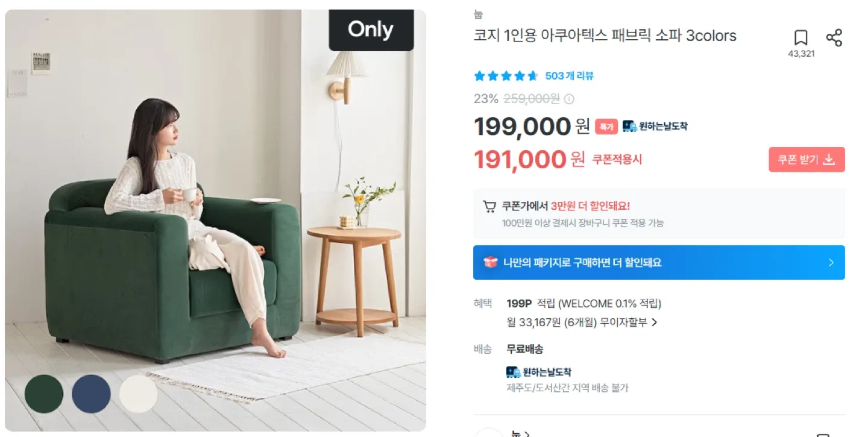Expand the 무이자할부 installment details chevron
The image size is (868, 437).
pos(655,322)
